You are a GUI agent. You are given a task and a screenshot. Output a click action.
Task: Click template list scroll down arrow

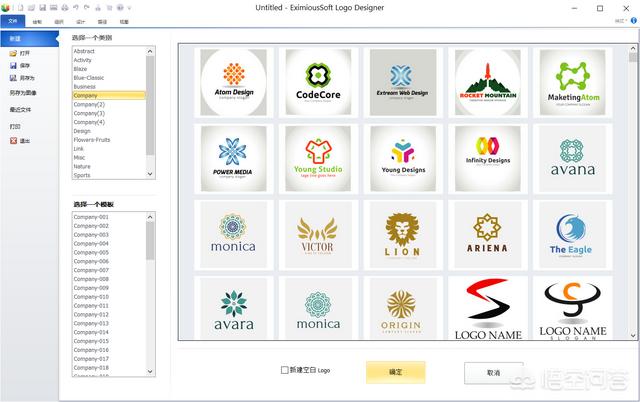coord(150,371)
